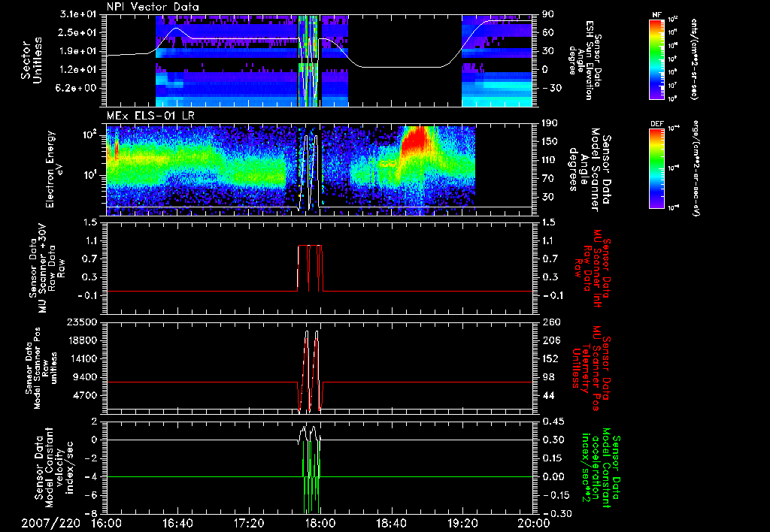Click the 206 telemetry tick label

(551, 340)
